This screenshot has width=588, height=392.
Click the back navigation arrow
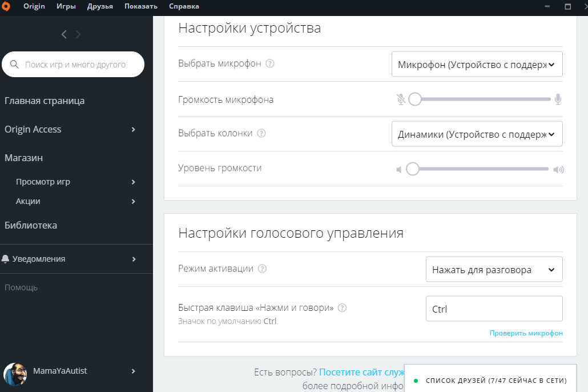64,34
